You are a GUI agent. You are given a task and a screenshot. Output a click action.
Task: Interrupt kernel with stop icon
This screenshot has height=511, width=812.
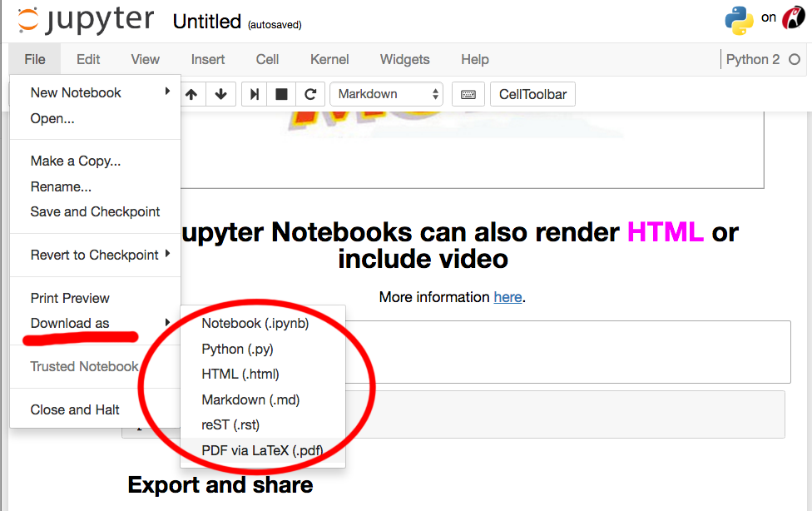[281, 94]
